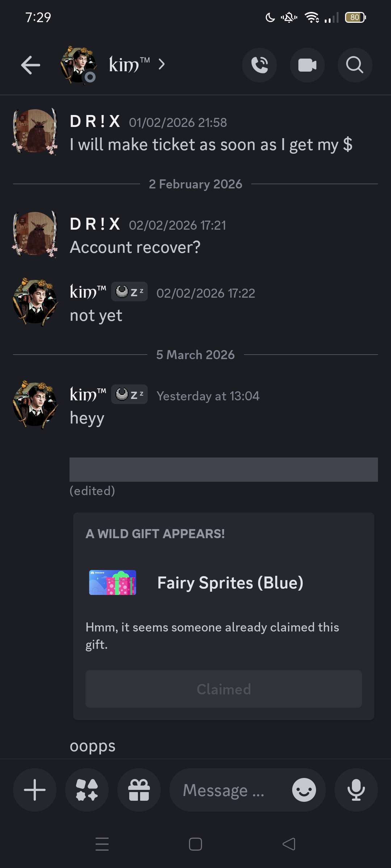Open Android recent apps menu button

[x=102, y=844]
